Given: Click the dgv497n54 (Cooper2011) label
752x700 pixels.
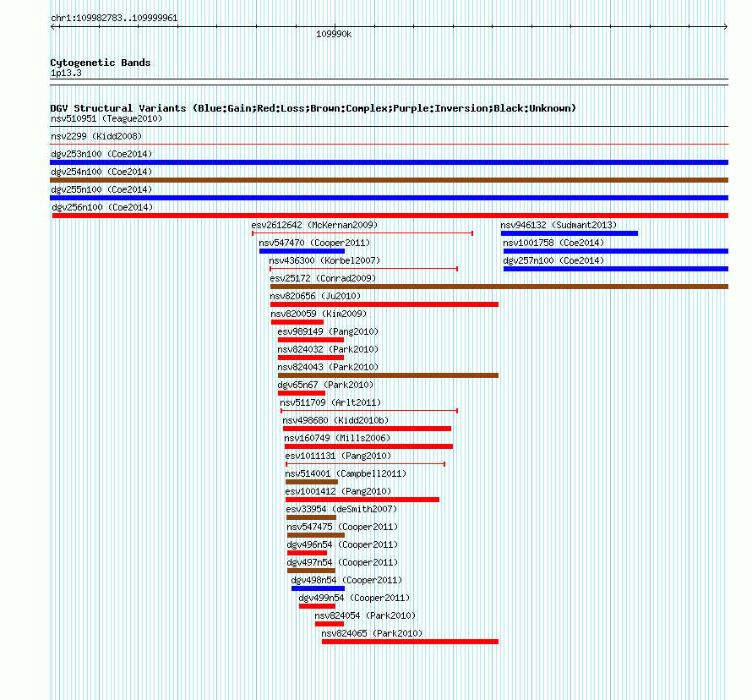Looking at the screenshot, I should (342, 562).
